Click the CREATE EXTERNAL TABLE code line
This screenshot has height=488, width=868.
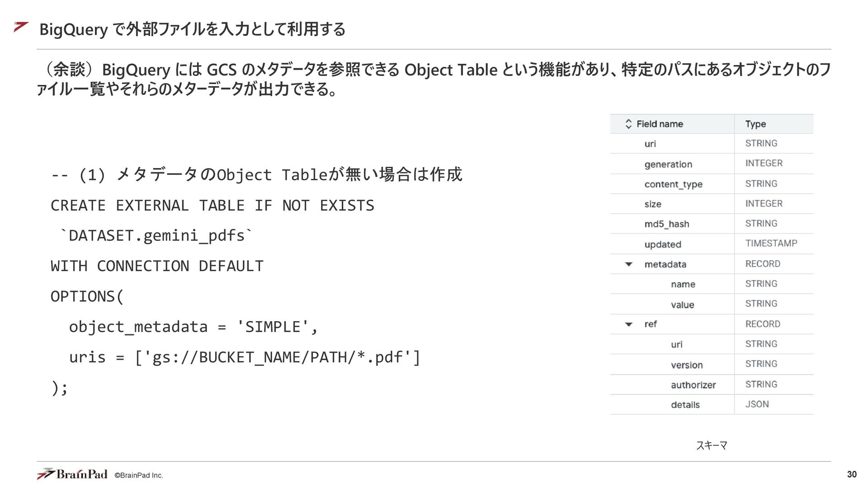point(212,206)
